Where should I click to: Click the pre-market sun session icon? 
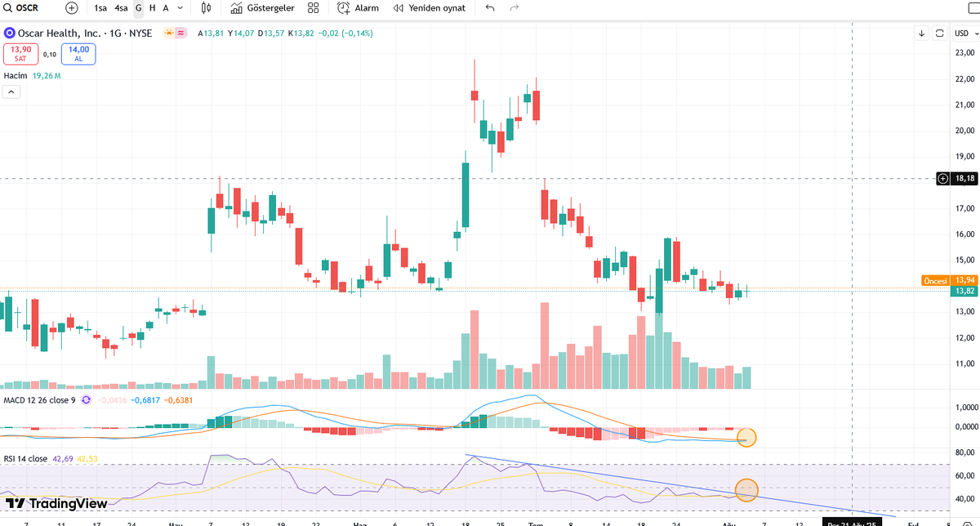(x=169, y=33)
